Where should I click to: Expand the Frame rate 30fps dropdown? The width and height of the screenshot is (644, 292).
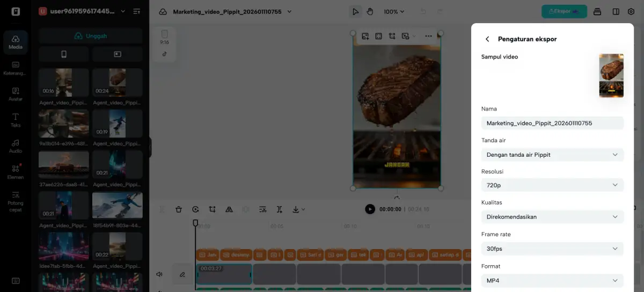552,249
